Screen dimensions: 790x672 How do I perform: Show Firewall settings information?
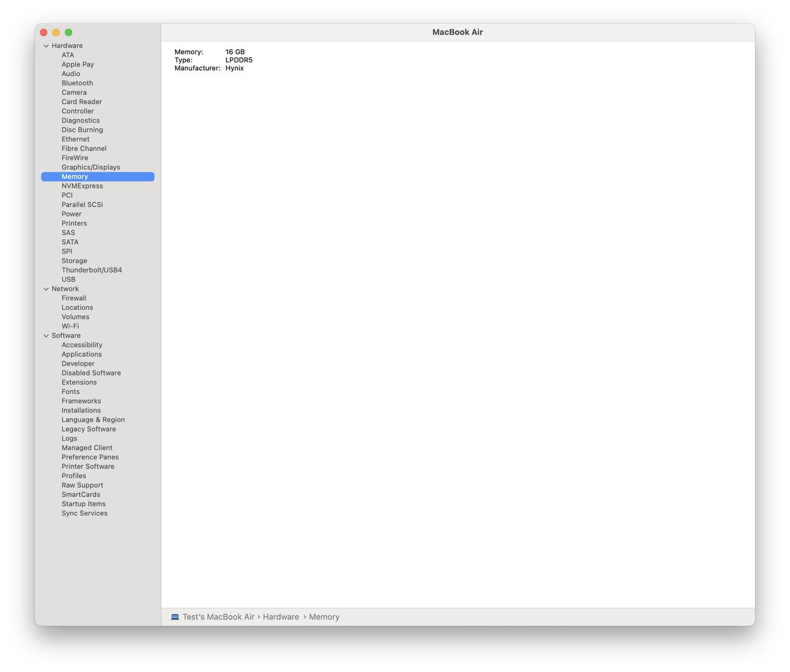pyautogui.click(x=74, y=298)
